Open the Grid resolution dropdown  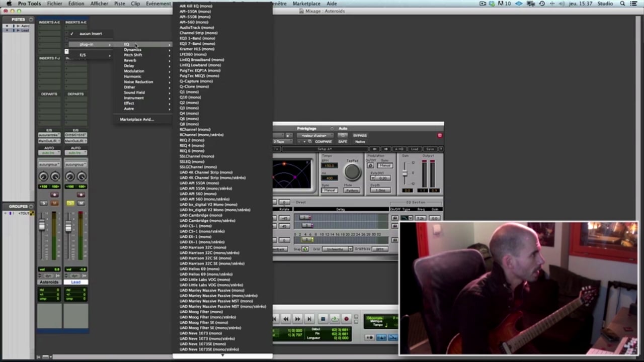(x=337, y=249)
